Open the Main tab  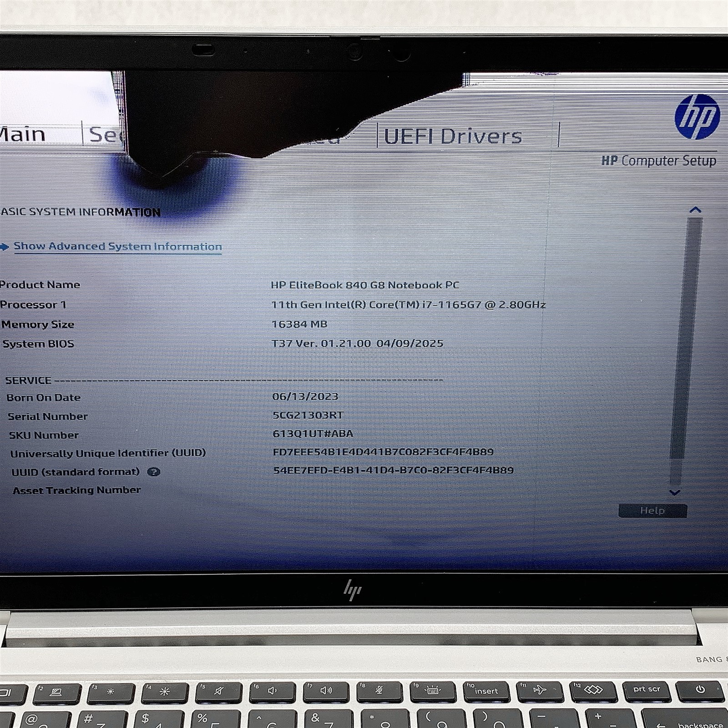click(23, 134)
